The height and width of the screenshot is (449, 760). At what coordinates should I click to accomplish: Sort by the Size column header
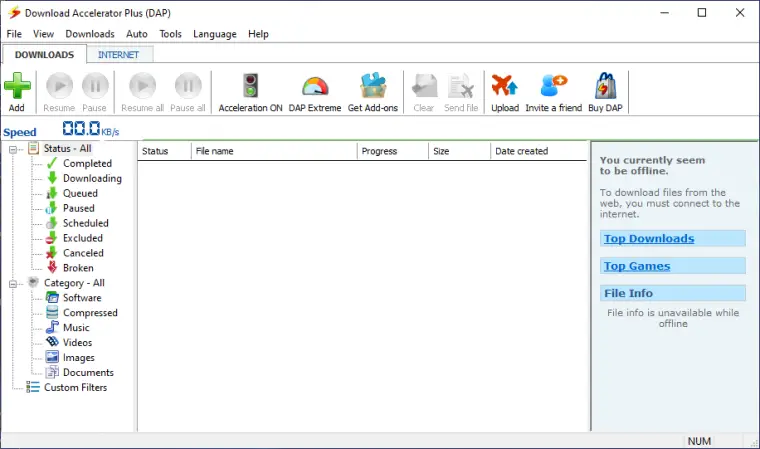(x=459, y=151)
